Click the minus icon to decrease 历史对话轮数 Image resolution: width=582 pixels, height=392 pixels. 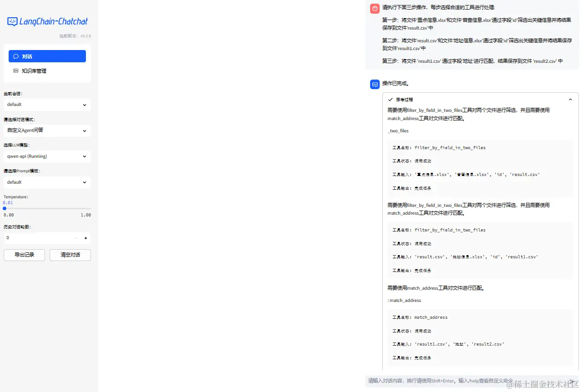pos(76,237)
